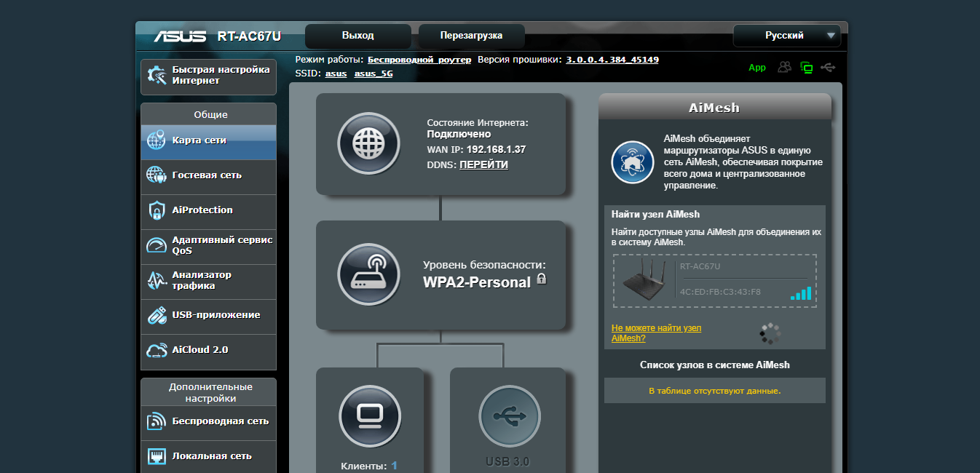This screenshot has height=473, width=980.
Task: Click the AiMesh round logo icon
Action: 633,162
